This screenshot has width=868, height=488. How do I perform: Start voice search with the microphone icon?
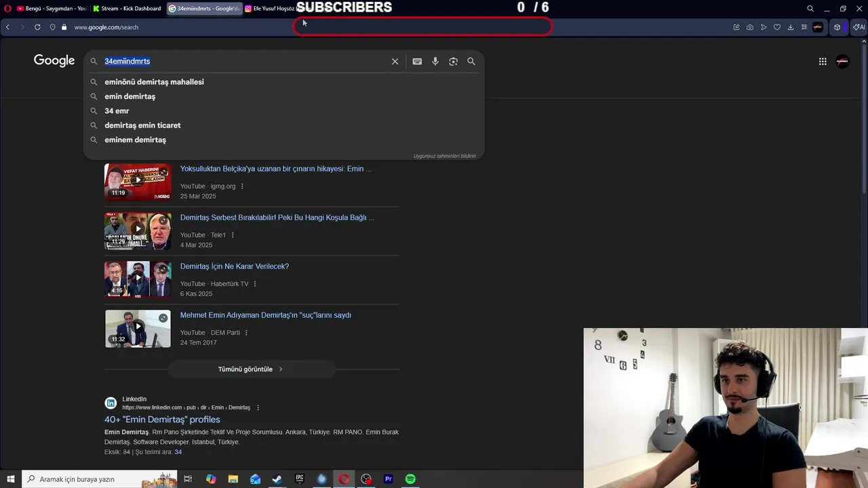coord(435,62)
